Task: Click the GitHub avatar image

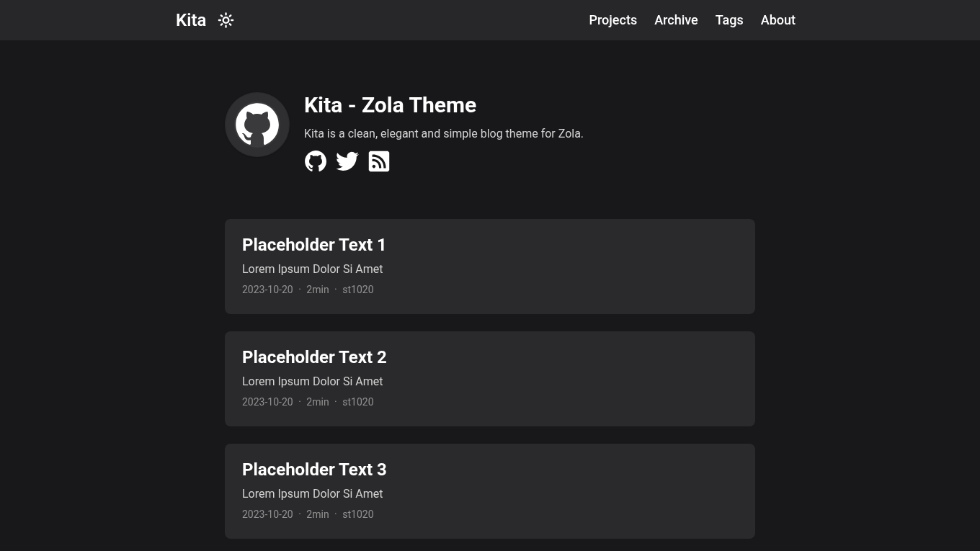Action: pyautogui.click(x=257, y=125)
